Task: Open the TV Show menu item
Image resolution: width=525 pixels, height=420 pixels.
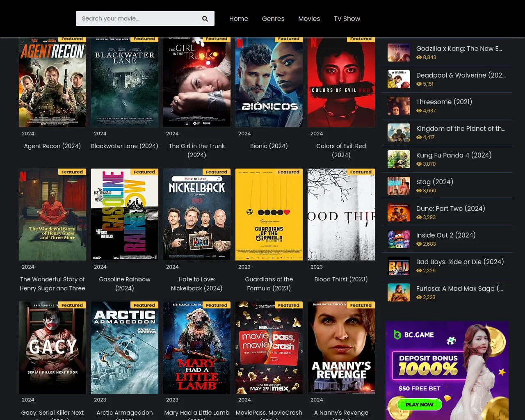Action: pyautogui.click(x=347, y=18)
